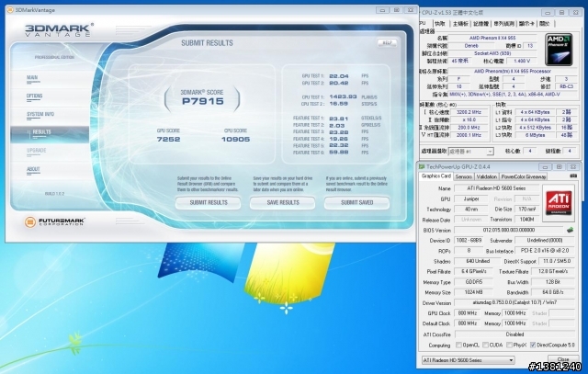Click the Bus Interface field PCI-E 2.0 x16
The height and width of the screenshot is (374, 588).
[545, 250]
